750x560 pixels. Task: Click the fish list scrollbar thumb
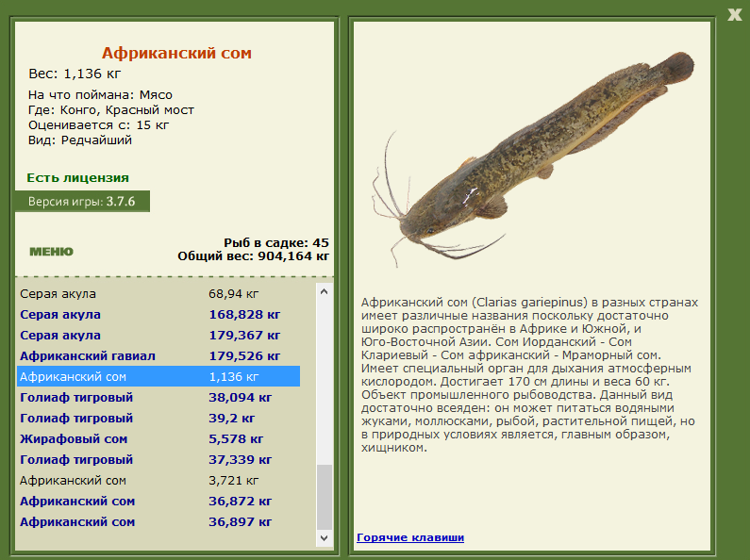pos(325,497)
